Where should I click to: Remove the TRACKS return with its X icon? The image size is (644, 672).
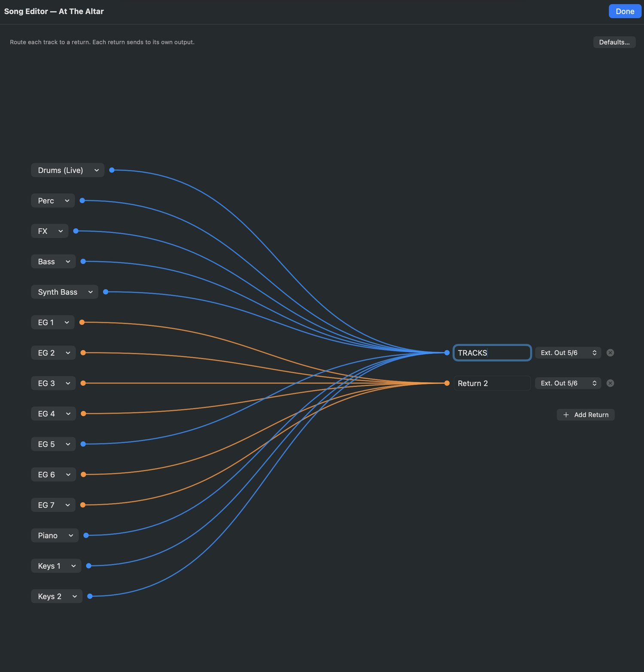tap(610, 353)
